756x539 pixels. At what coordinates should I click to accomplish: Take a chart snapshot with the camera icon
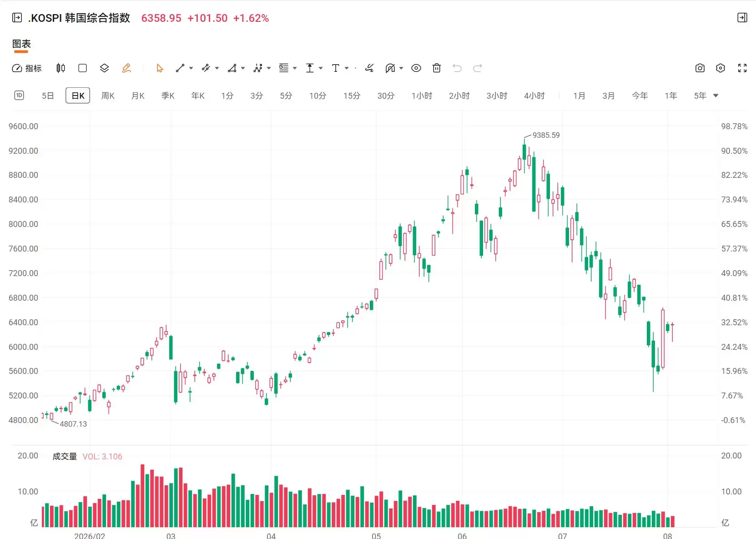(x=700, y=68)
